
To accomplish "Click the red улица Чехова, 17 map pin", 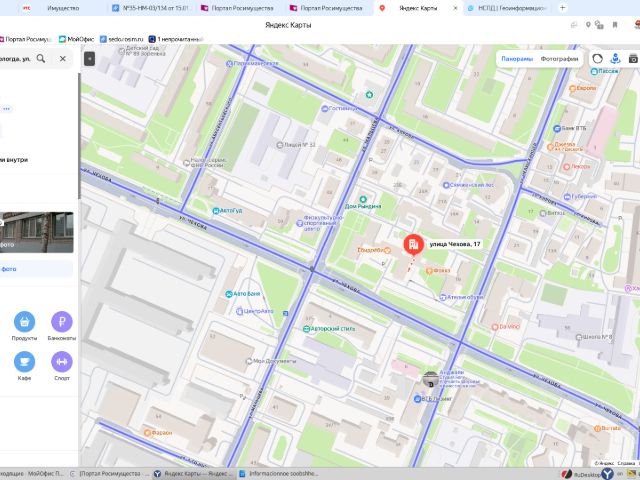I will [x=413, y=244].
